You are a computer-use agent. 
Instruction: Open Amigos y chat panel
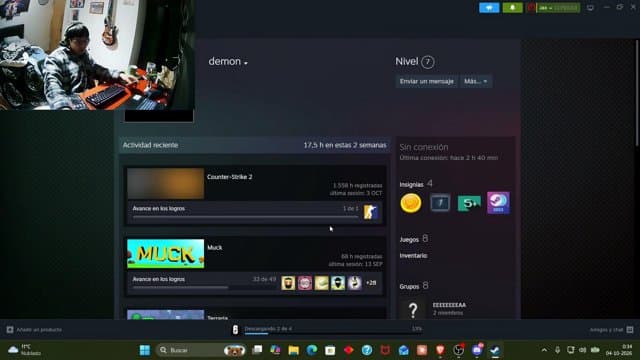click(611, 330)
